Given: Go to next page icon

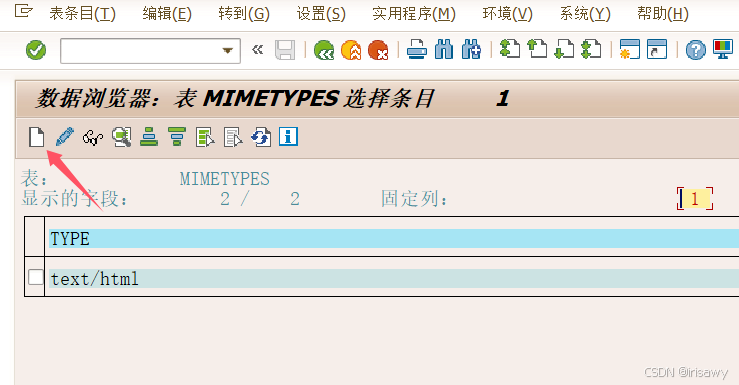Looking at the screenshot, I should pos(564,49).
